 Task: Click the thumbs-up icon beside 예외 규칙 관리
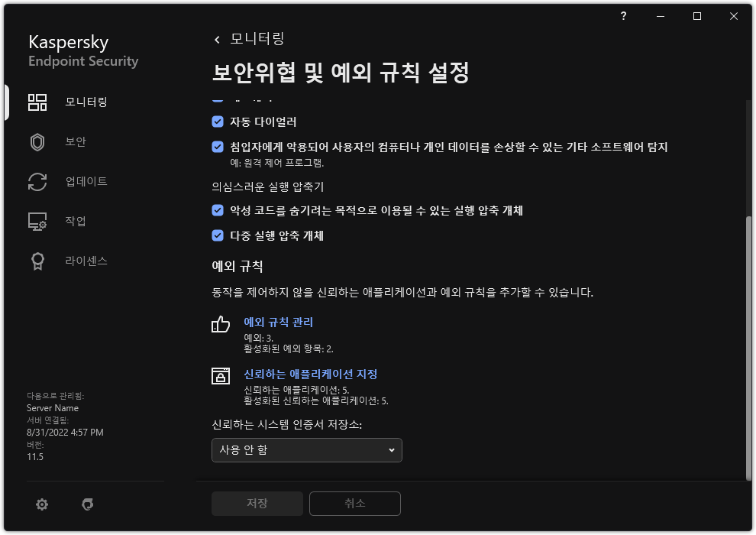click(221, 324)
